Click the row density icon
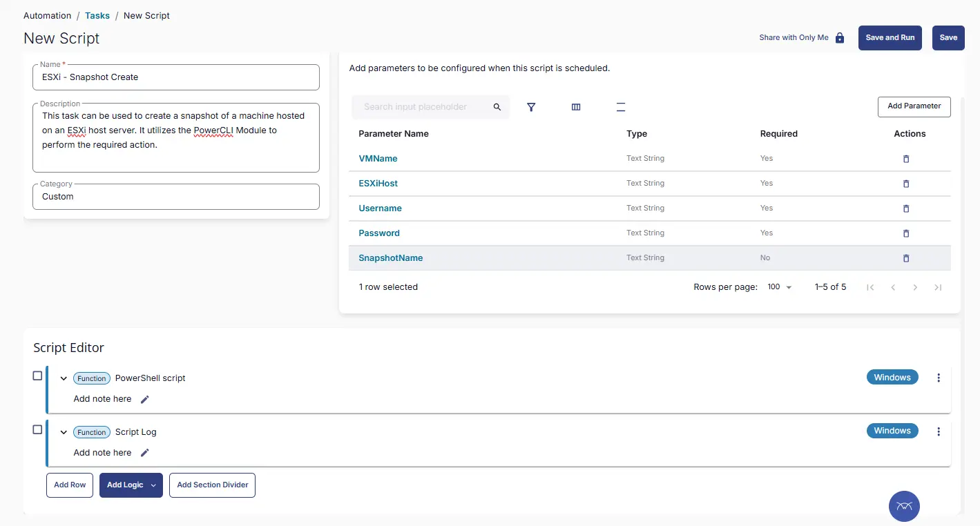This screenshot has height=526, width=980. click(x=621, y=107)
